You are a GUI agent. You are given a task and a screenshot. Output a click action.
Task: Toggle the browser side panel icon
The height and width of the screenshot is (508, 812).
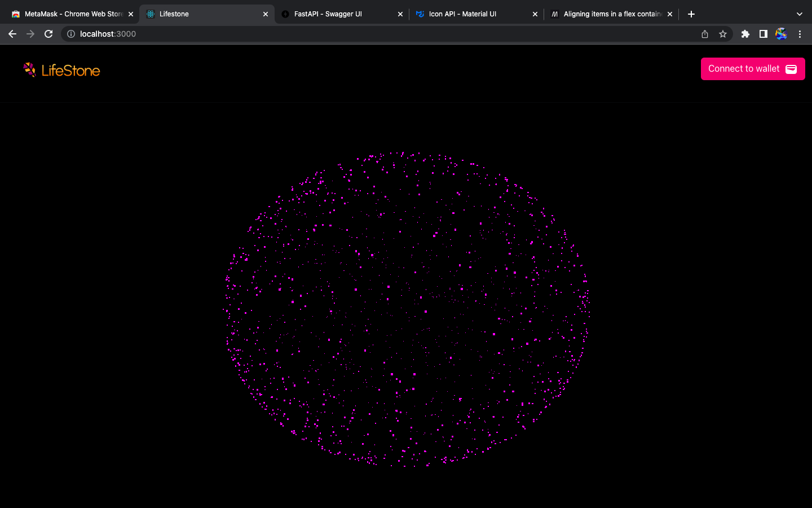(764, 34)
